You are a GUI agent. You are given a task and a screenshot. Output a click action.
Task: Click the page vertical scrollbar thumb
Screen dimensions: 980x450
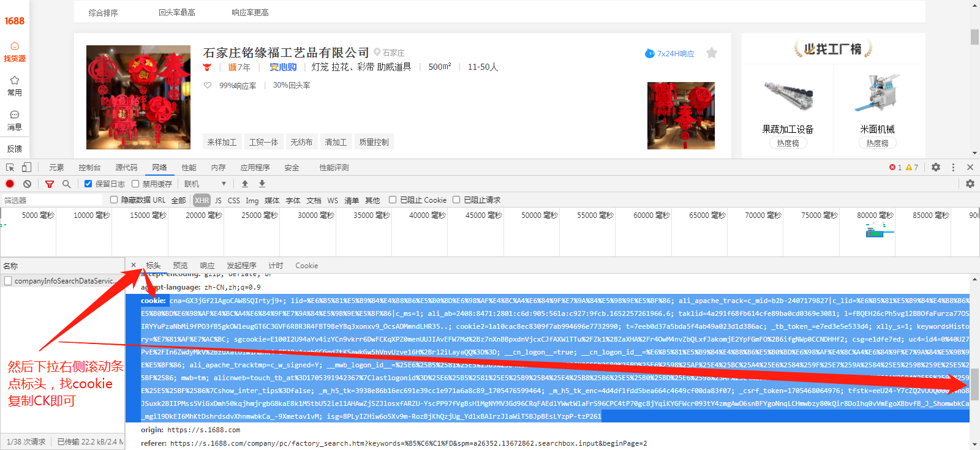tap(974, 37)
